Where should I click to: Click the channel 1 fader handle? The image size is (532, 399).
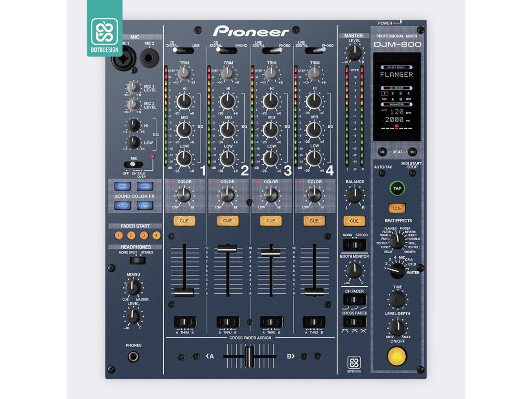(184, 292)
